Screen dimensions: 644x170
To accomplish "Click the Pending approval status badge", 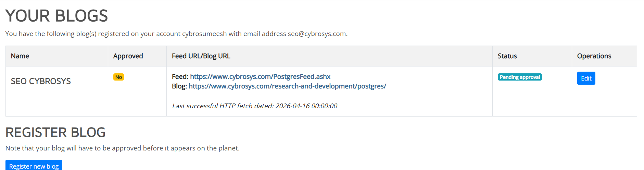I will pyautogui.click(x=519, y=77).
